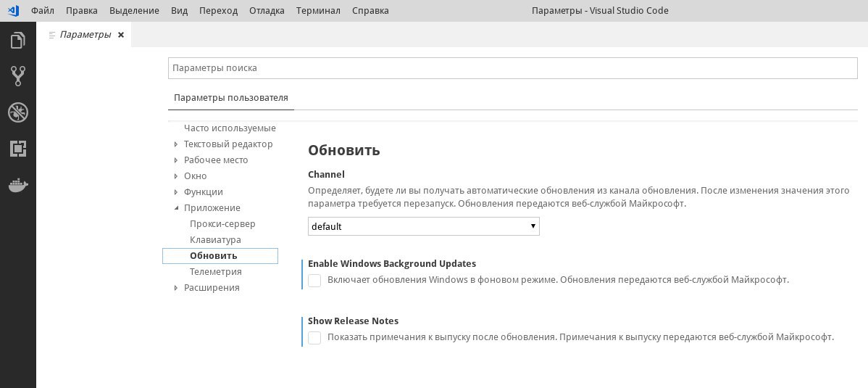Expand the Окно tree node

(176, 176)
